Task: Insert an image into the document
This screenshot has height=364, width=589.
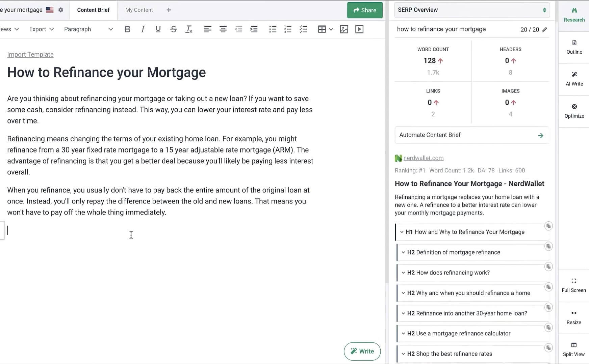Action: [x=344, y=29]
